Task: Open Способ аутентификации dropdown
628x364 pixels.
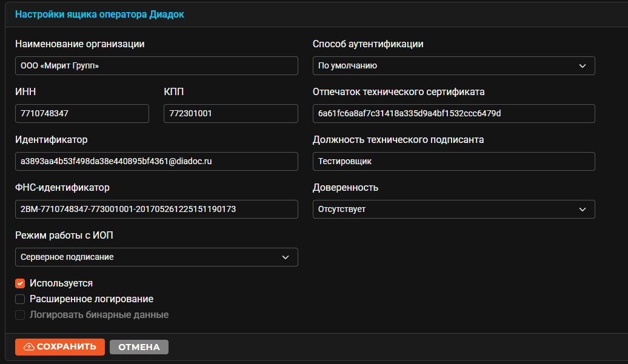Action: (454, 65)
